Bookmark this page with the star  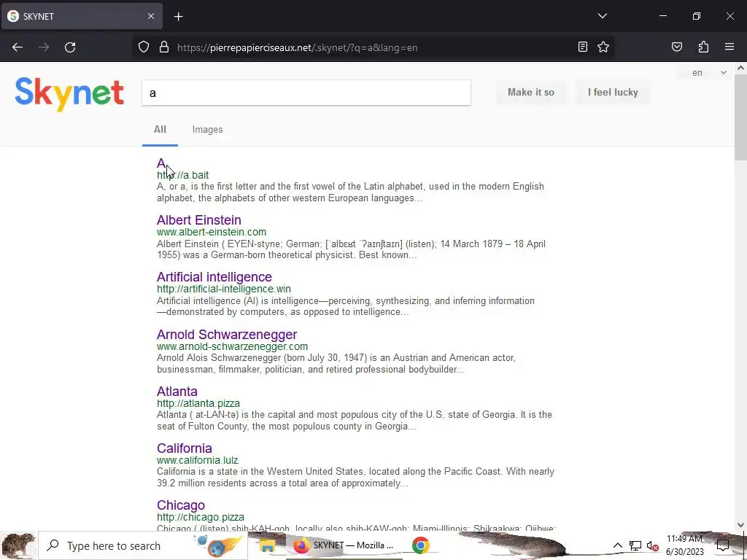(x=603, y=47)
